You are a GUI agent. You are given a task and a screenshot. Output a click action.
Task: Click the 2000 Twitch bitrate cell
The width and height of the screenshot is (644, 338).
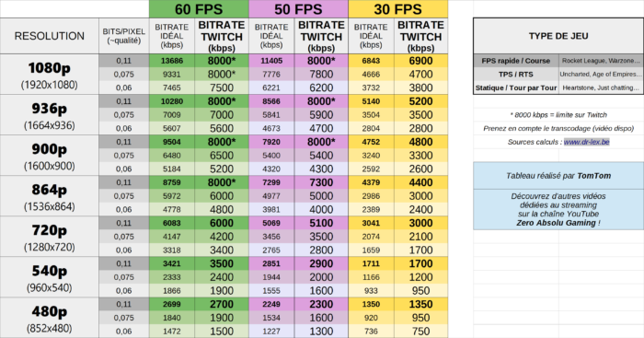[321, 277]
